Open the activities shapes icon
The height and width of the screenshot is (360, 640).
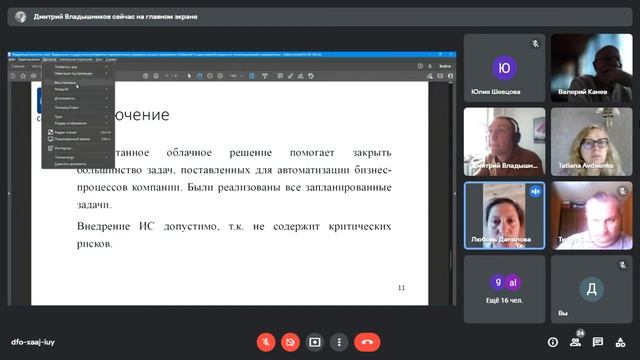click(620, 342)
